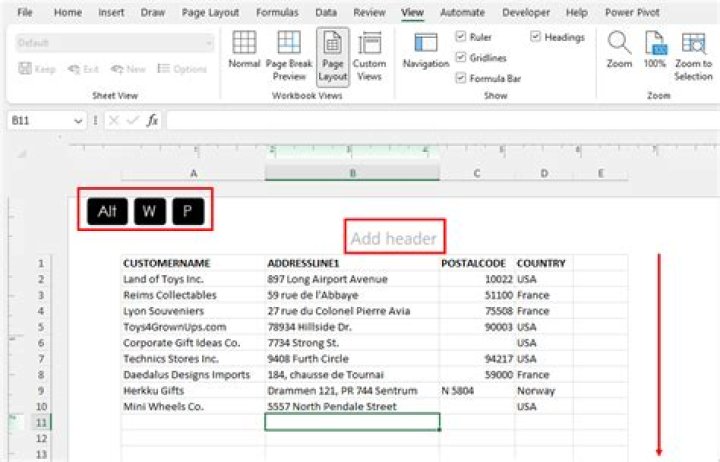Viewport: 720px width, 462px height.
Task: Select row 11 header
Action: point(41,422)
